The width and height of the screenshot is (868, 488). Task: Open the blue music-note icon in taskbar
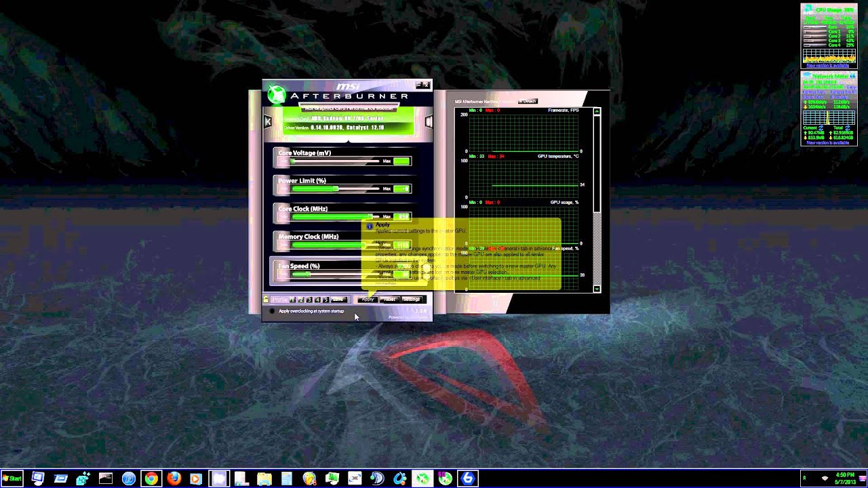click(x=128, y=479)
